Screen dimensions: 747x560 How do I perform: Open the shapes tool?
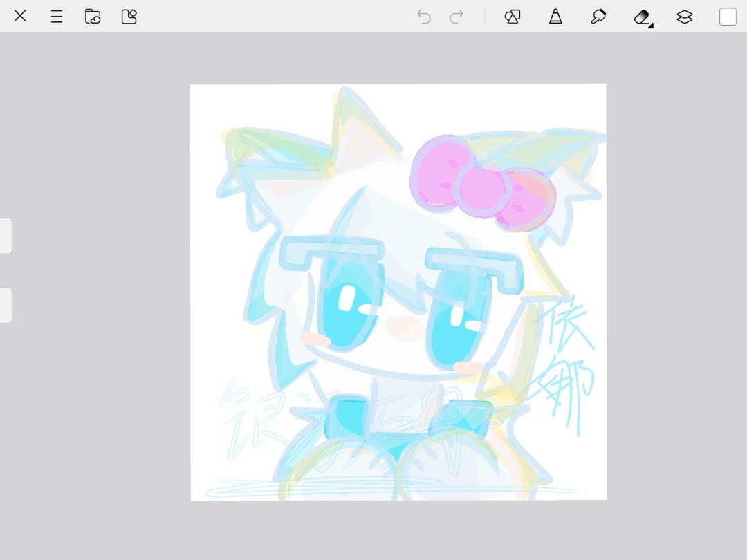tap(512, 17)
